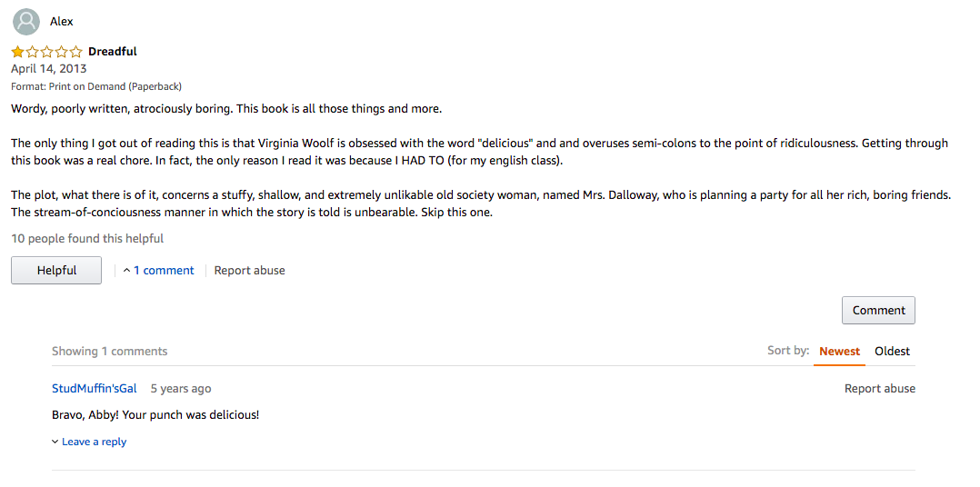Click "10 people found this helpful" text
980x487 pixels.
(87, 239)
